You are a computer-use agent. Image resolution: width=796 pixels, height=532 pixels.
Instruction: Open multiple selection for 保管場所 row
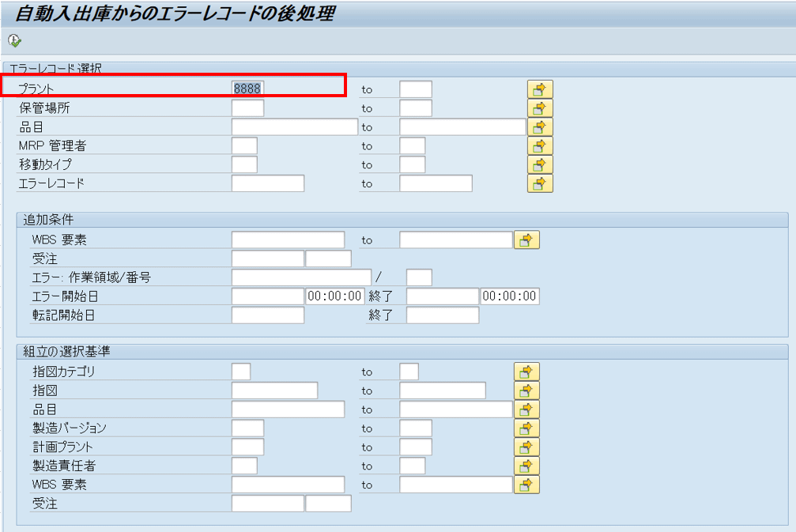click(540, 108)
